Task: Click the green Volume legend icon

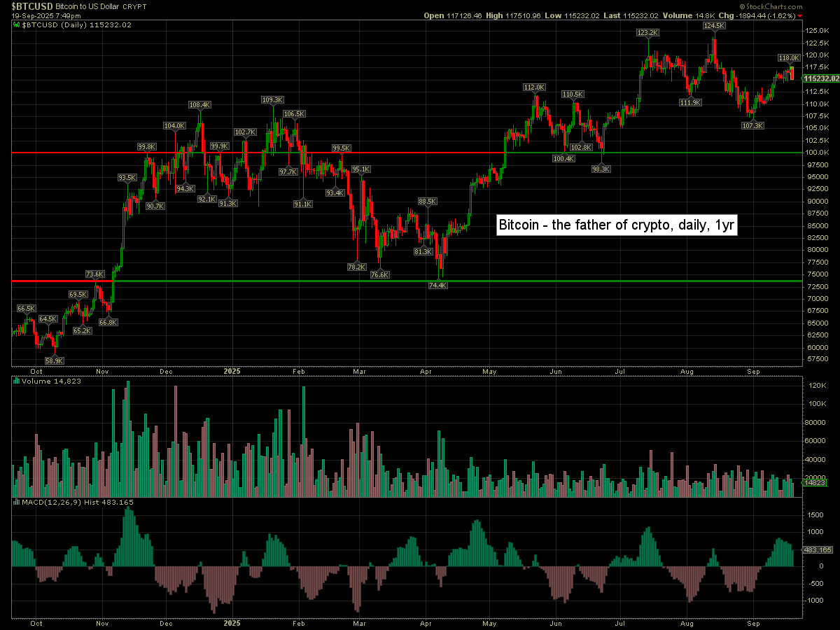Action: pyautogui.click(x=17, y=381)
